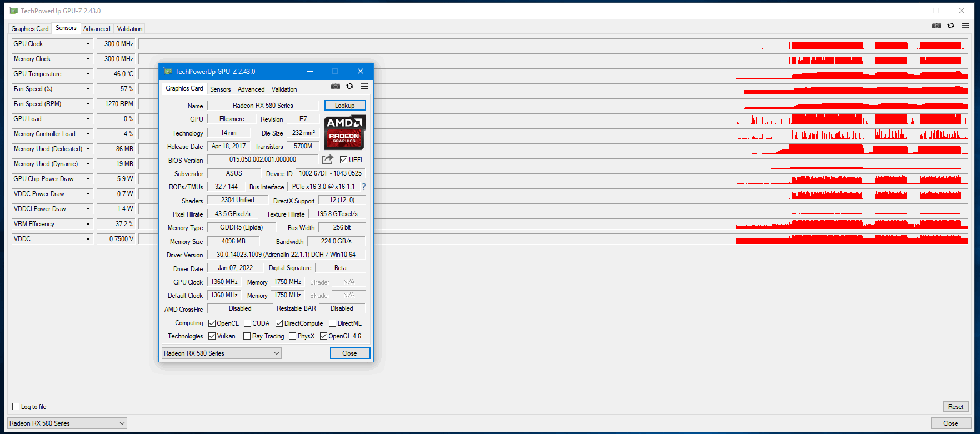Click the Subvendor value ASUS
The image size is (980, 434).
pos(234,173)
